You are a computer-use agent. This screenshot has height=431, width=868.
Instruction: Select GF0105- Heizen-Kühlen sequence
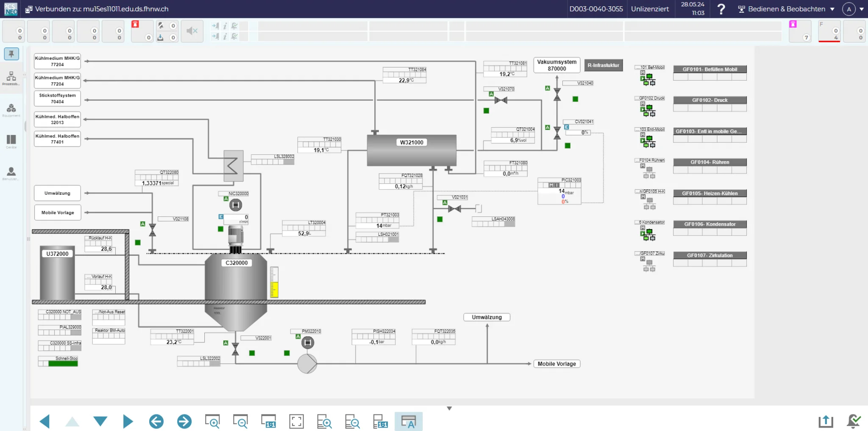(x=710, y=193)
